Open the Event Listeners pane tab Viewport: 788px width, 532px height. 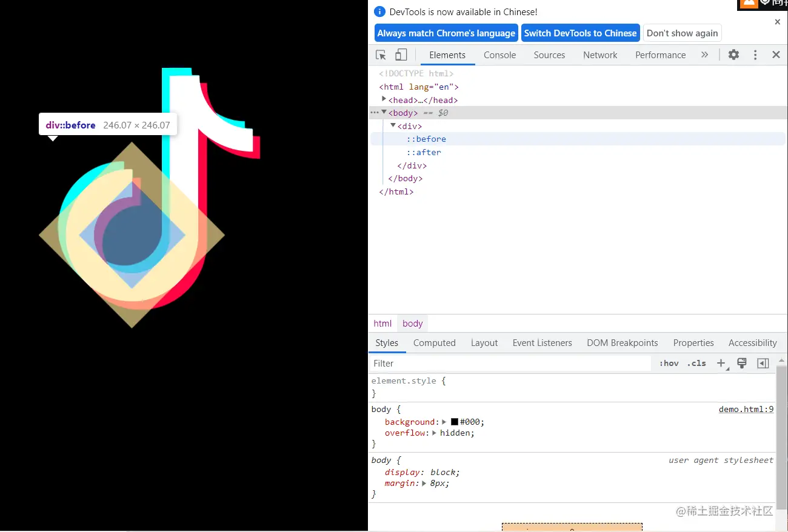click(x=542, y=342)
